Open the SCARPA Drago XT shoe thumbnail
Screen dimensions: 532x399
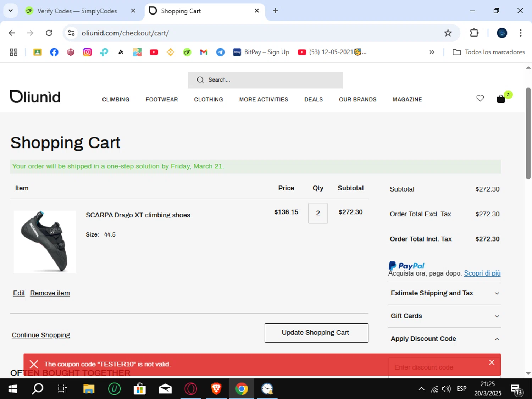pos(45,242)
